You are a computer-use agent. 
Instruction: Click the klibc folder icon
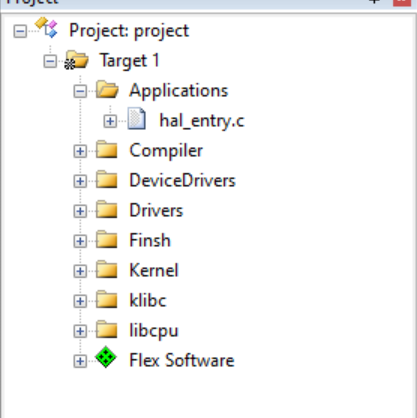click(x=107, y=299)
